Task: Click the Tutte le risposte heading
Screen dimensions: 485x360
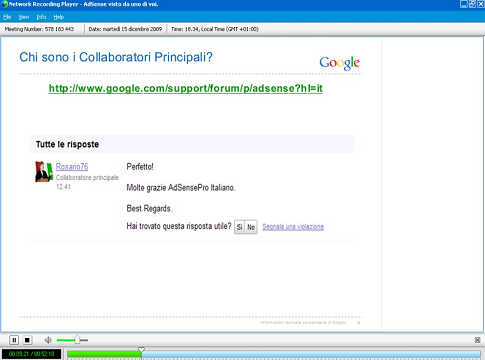Action: click(67, 144)
